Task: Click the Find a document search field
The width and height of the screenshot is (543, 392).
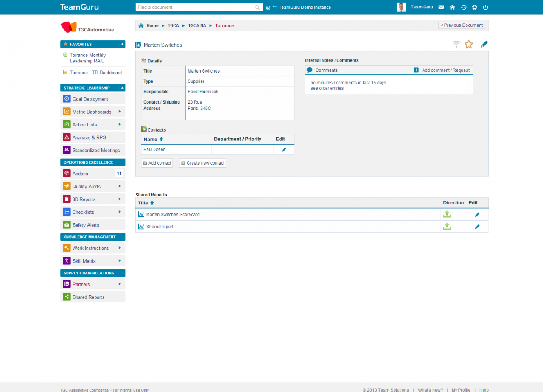Action: [195, 7]
